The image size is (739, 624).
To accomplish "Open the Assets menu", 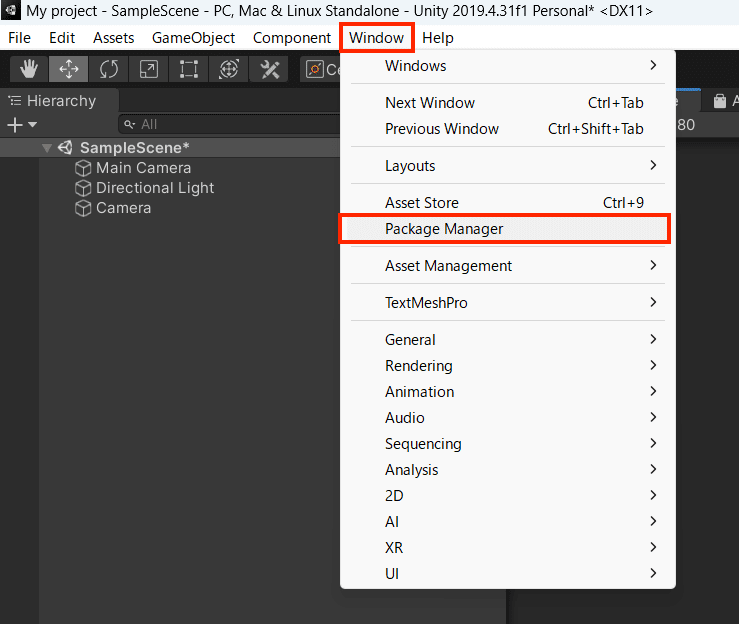I will (113, 38).
